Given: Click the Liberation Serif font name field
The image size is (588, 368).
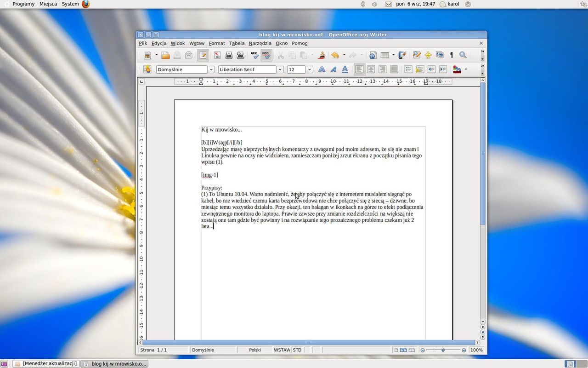Looking at the screenshot, I should (x=247, y=69).
